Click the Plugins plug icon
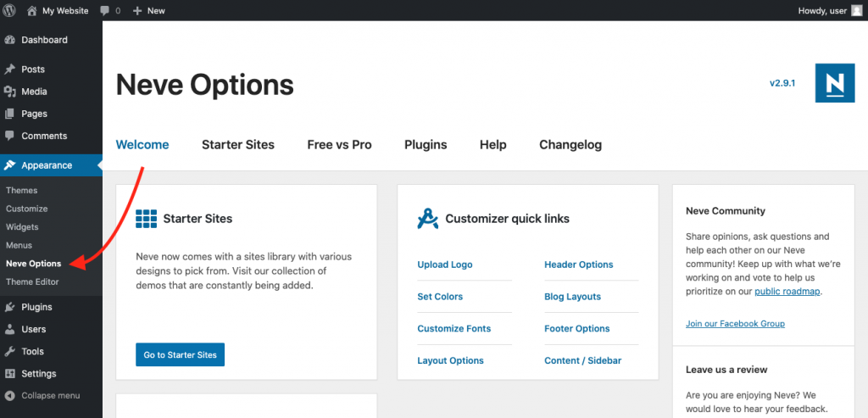Screen dimensions: 868x418 (x=9, y=307)
